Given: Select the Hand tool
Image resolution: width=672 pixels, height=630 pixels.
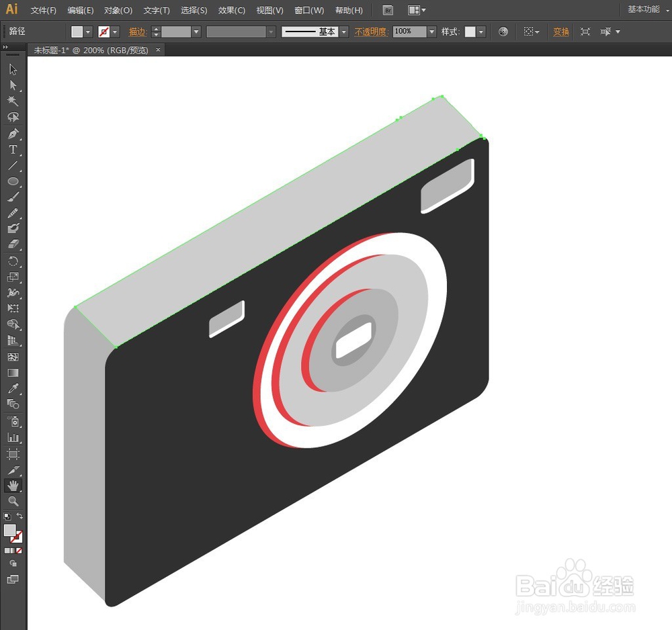Looking at the screenshot, I should coord(13,486).
